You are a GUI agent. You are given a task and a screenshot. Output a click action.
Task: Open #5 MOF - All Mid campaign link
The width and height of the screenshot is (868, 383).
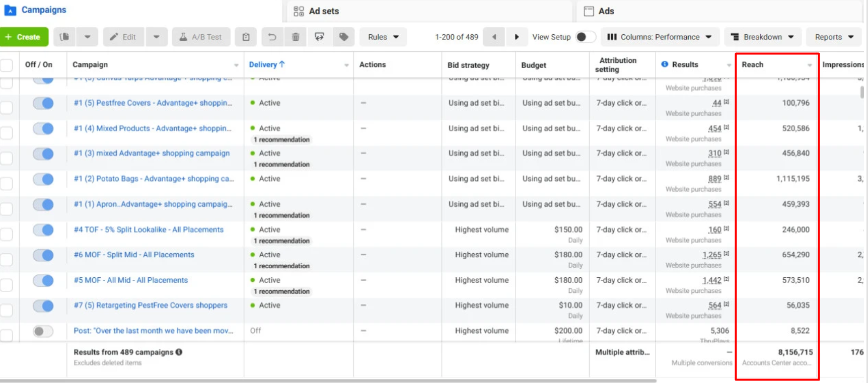pos(130,280)
